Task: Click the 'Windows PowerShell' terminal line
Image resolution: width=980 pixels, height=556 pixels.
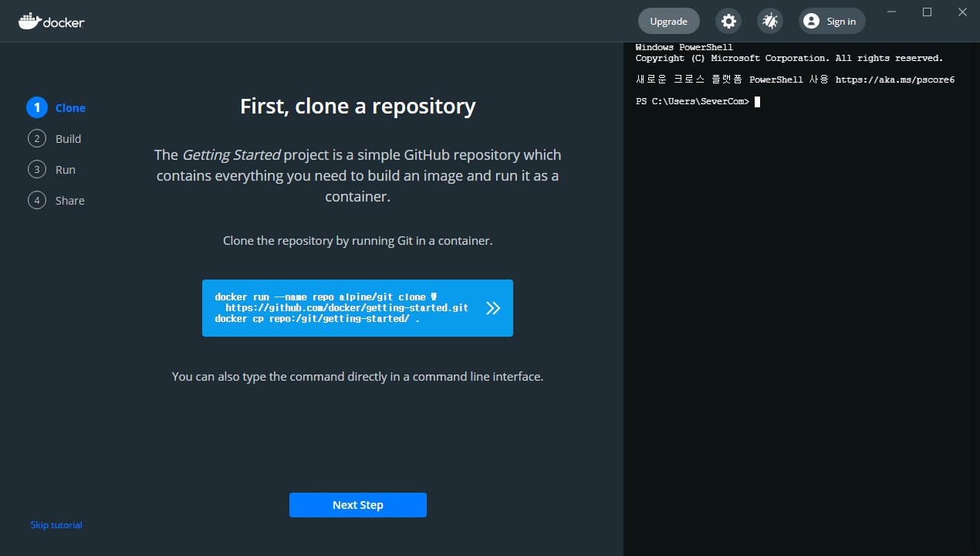Action: coord(684,48)
